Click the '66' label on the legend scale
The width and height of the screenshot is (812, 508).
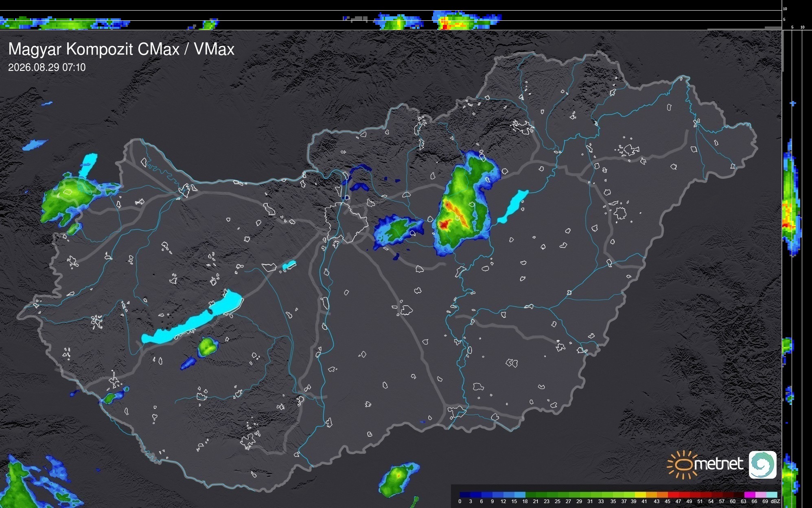[754, 501]
